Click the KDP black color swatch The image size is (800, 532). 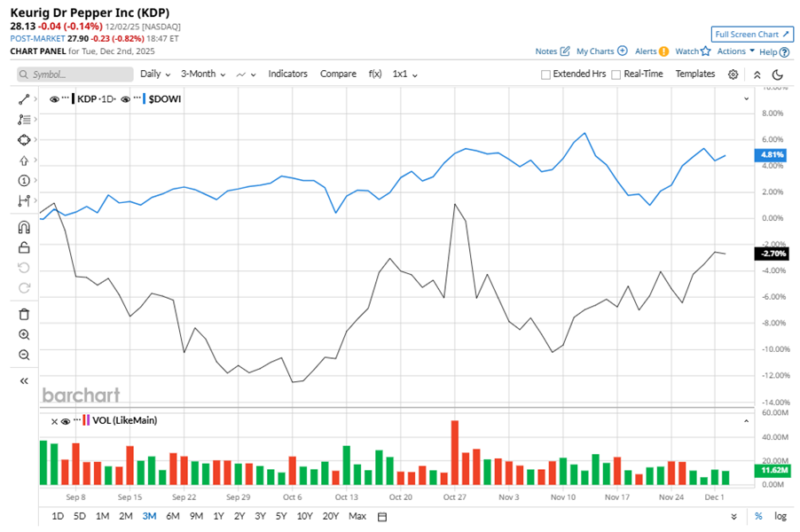[x=74, y=99]
